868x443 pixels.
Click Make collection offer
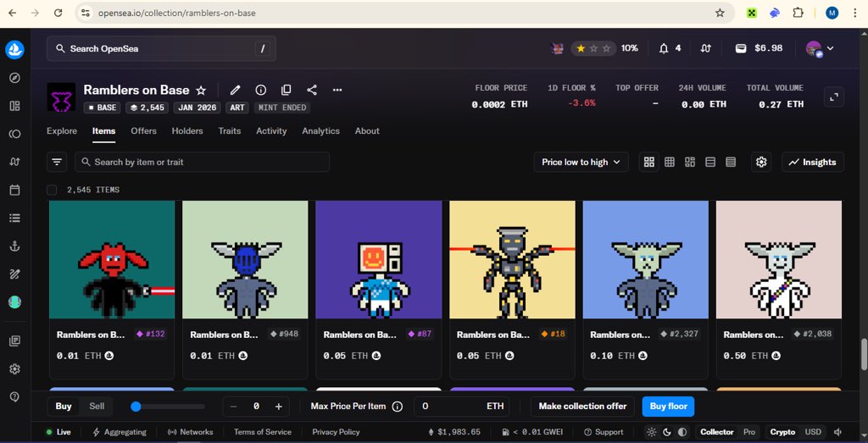tap(582, 407)
